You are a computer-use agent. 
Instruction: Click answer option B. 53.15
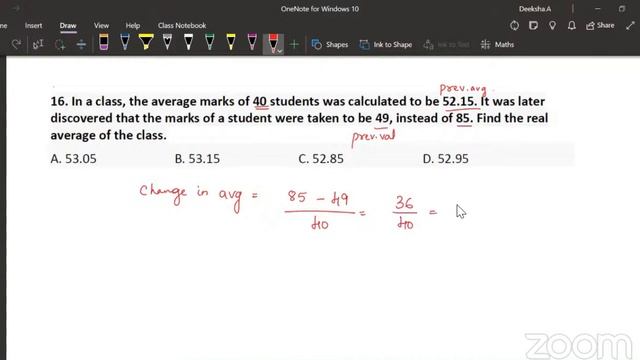pos(197,158)
